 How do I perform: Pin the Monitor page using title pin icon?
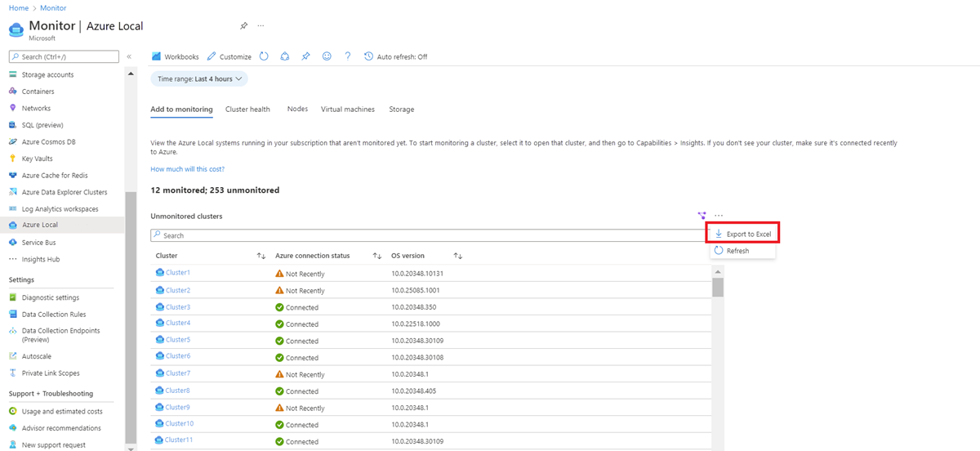(243, 25)
